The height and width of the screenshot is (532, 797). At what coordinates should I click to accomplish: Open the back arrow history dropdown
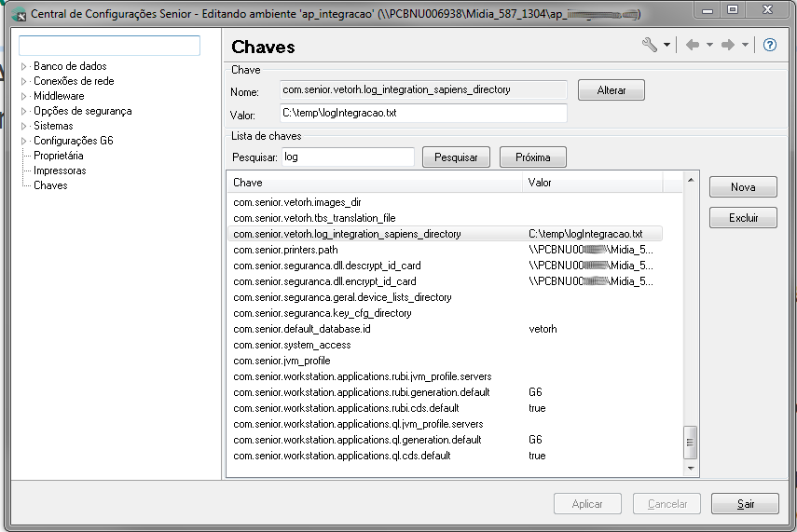(x=709, y=46)
